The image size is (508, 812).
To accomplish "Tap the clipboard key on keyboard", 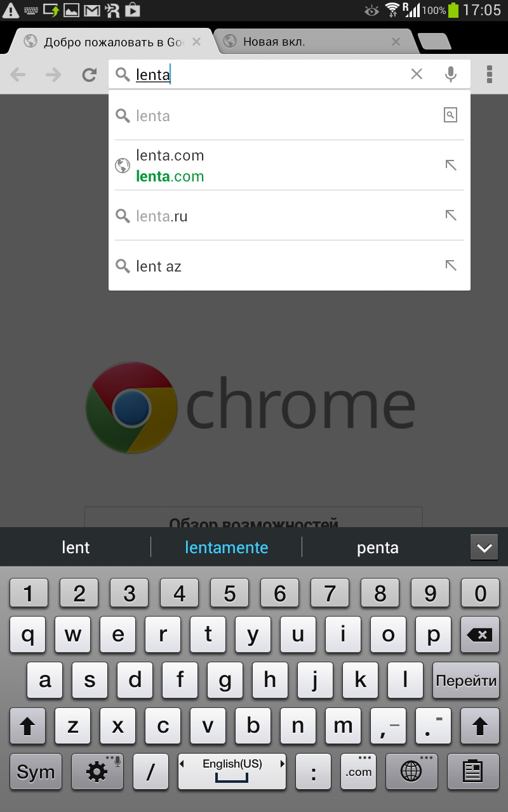I will pyautogui.click(x=473, y=771).
